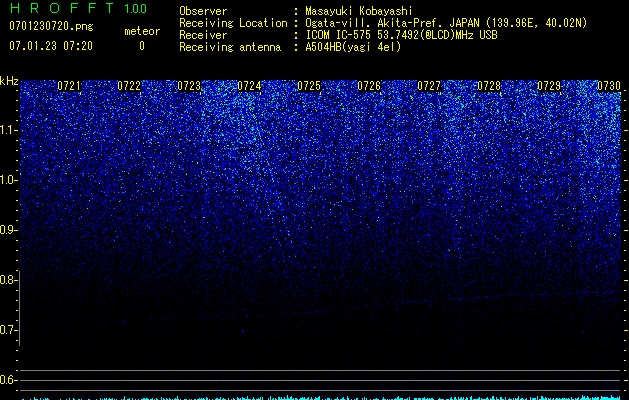Select the 0723 time marker
Screen dimensions: 629x400
pos(189,86)
